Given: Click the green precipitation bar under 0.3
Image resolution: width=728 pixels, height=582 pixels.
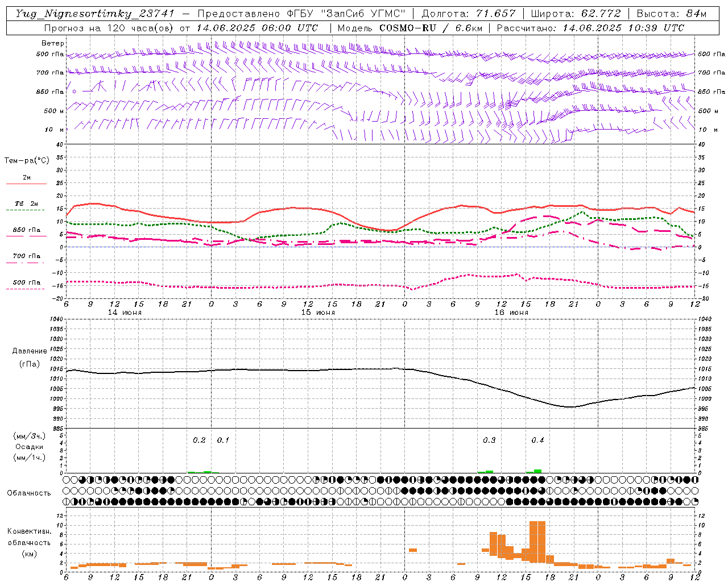Looking at the screenshot, I should (489, 472).
